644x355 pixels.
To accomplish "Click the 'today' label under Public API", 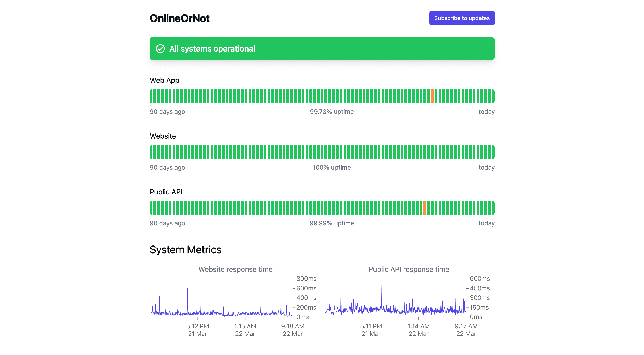I will pos(486,223).
